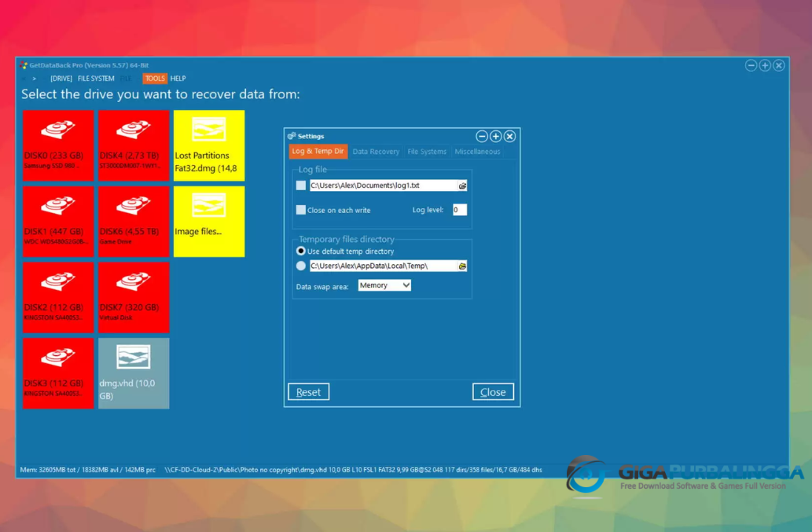Click the Settings dialog gear icon
Viewport: 812px width, 532px height.
click(292, 136)
